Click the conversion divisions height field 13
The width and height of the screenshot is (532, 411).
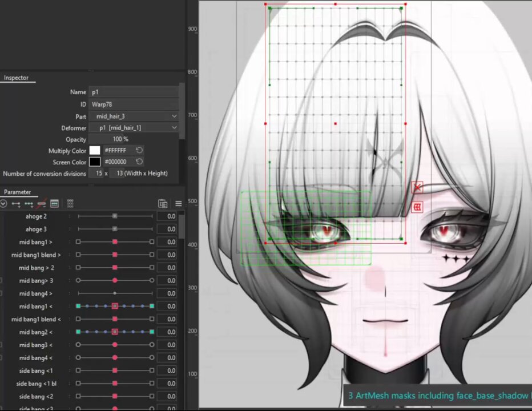[116, 174]
